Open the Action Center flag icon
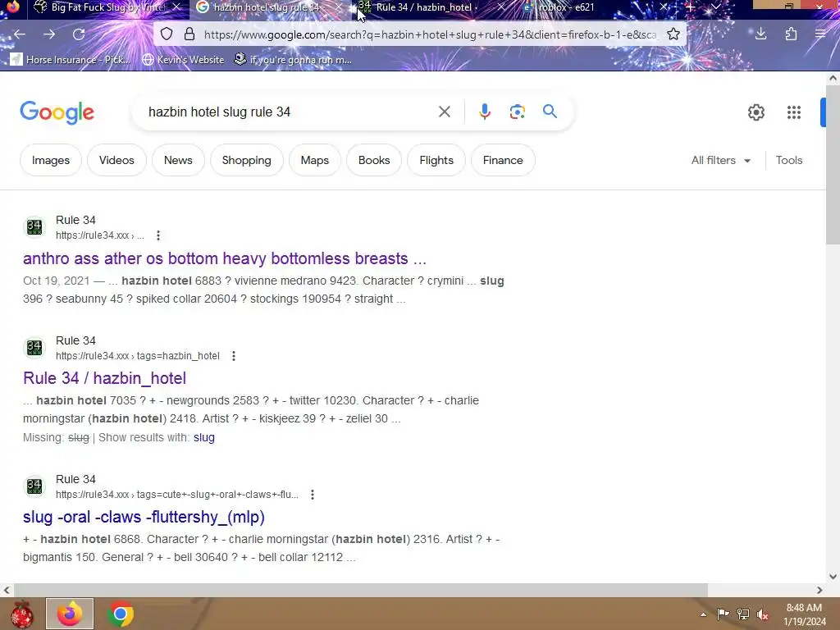Screen dimensions: 840x630 723,614
